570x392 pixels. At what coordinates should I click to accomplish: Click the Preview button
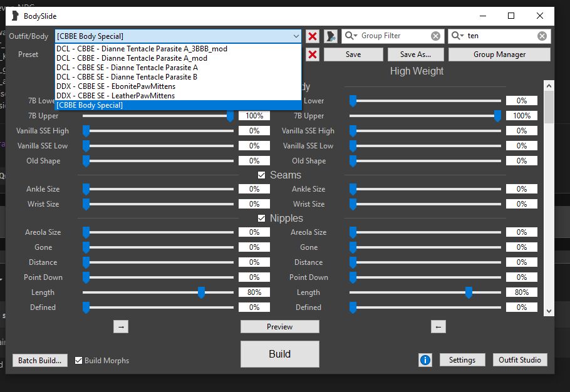point(279,327)
